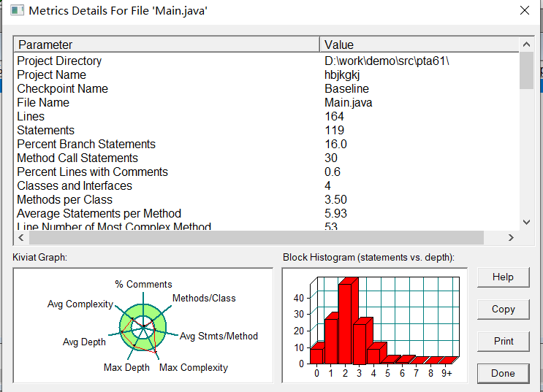Click the Max Depth axis label
Image resolution: width=543 pixels, height=392 pixels.
126,367
